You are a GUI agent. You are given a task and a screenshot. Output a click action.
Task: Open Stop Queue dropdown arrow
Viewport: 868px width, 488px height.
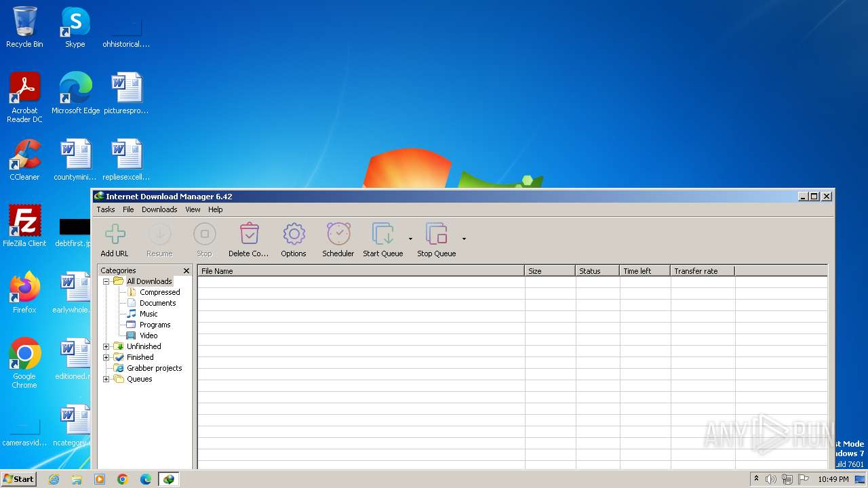coord(464,239)
